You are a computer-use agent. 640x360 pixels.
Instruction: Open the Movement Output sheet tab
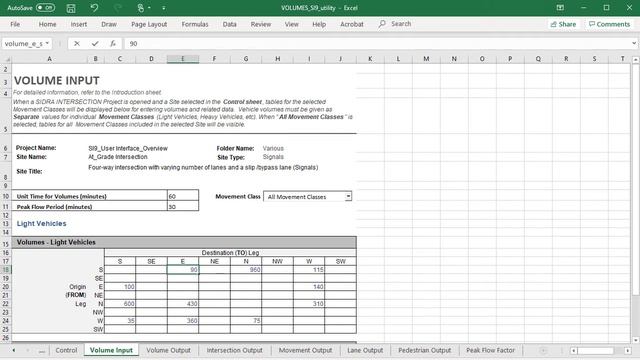point(305,350)
